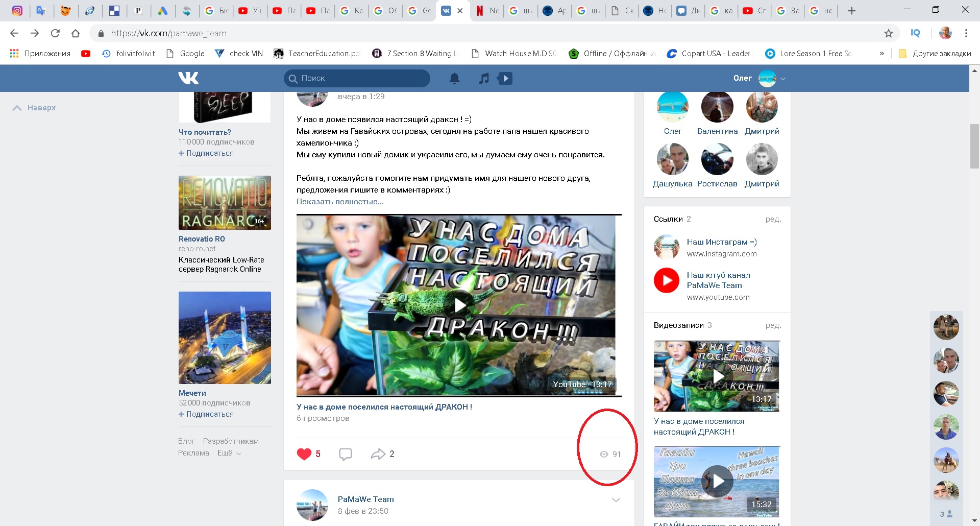Go forward in browser history
This screenshot has width=980, height=526.
(x=35, y=33)
